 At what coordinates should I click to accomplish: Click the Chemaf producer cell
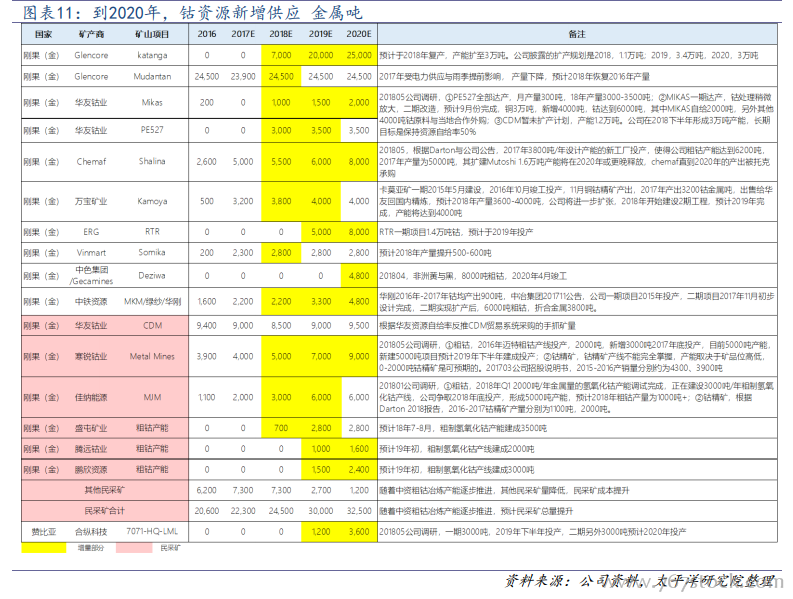tap(92, 161)
